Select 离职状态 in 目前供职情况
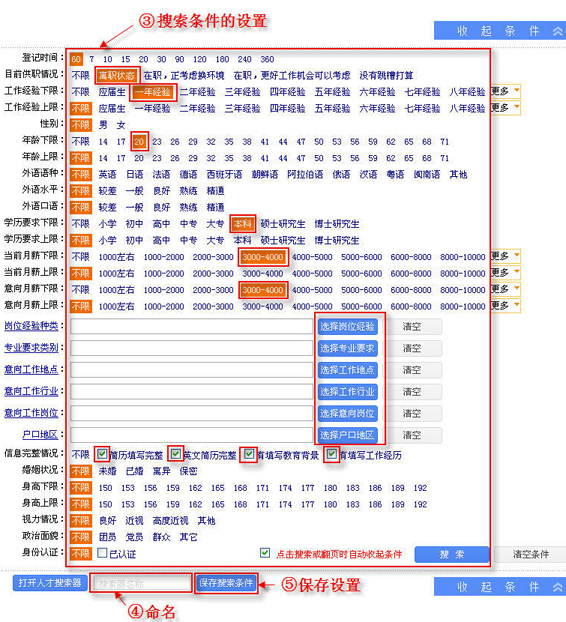This screenshot has width=566, height=622. pyautogui.click(x=117, y=75)
